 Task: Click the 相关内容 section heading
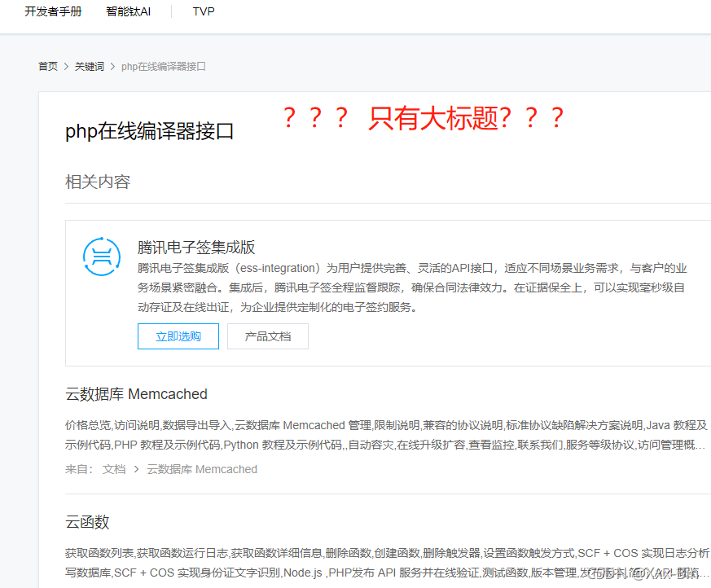tap(98, 182)
